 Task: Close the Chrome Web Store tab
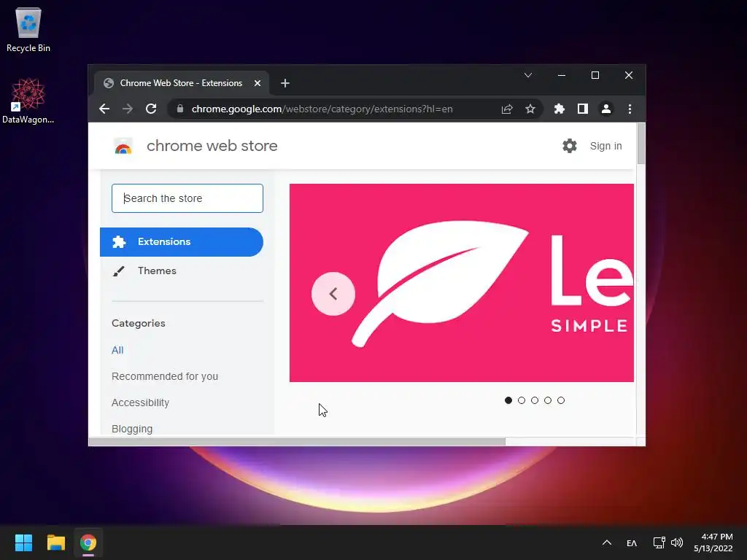point(258,83)
